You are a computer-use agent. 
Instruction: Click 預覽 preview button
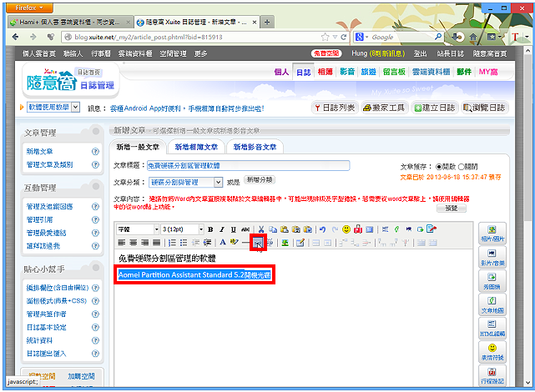451,209
